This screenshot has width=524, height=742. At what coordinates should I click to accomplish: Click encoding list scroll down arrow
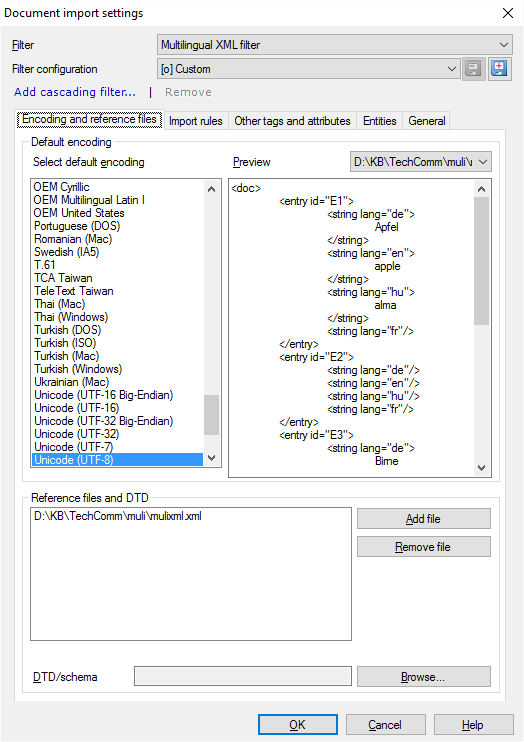212,458
